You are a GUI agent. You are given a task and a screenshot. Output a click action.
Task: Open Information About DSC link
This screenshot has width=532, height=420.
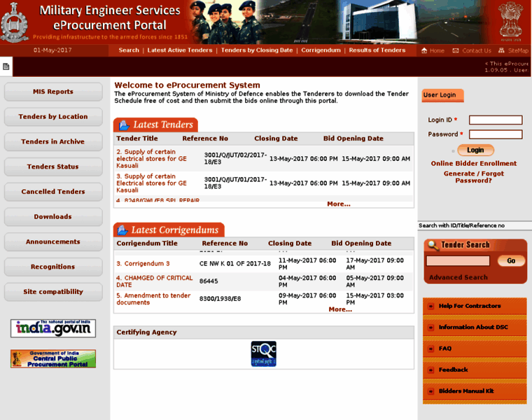tap(473, 328)
